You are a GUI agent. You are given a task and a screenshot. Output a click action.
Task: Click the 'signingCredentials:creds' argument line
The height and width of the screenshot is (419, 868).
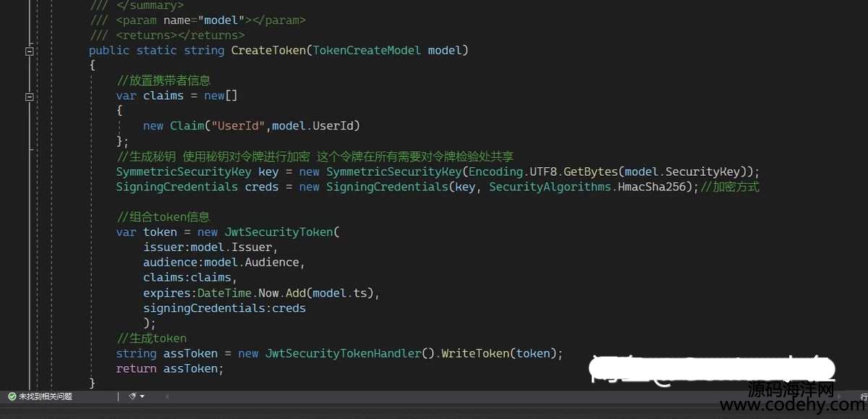tap(224, 308)
